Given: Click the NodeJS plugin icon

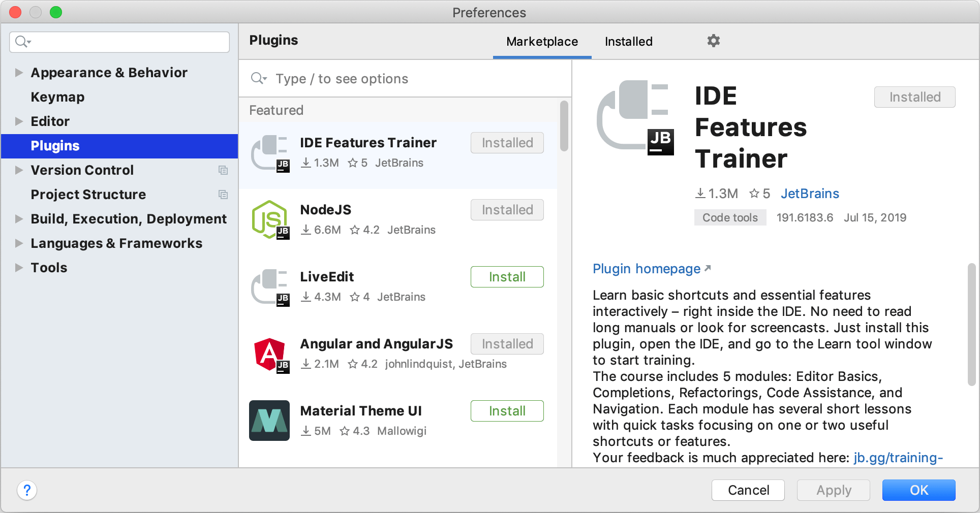Looking at the screenshot, I should 270,220.
